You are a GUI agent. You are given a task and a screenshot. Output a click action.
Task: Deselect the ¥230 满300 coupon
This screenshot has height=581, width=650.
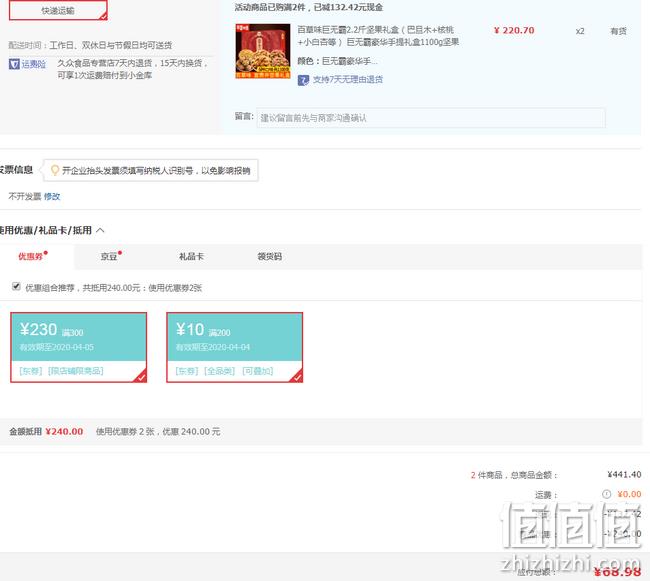(x=79, y=347)
